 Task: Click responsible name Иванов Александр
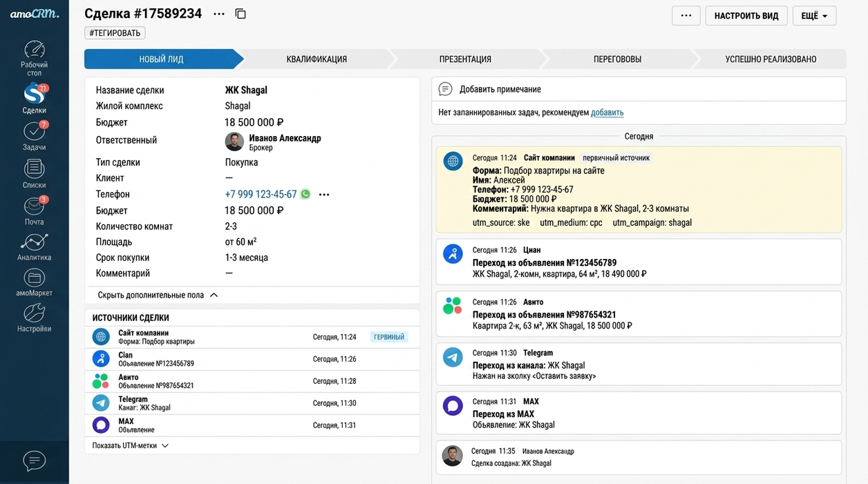click(285, 138)
